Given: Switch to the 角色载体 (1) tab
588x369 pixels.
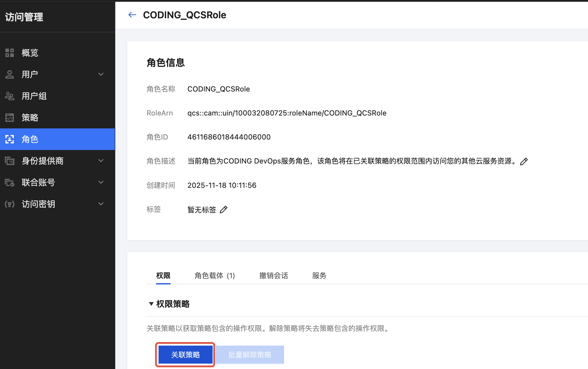Looking at the screenshot, I should coord(214,275).
